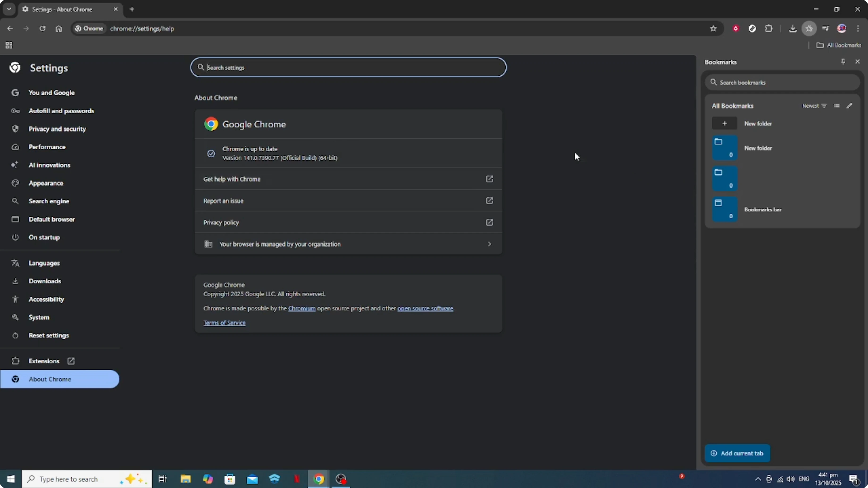Open the Newest sort dropdown
Viewport: 868px width, 488px height.
click(814, 106)
